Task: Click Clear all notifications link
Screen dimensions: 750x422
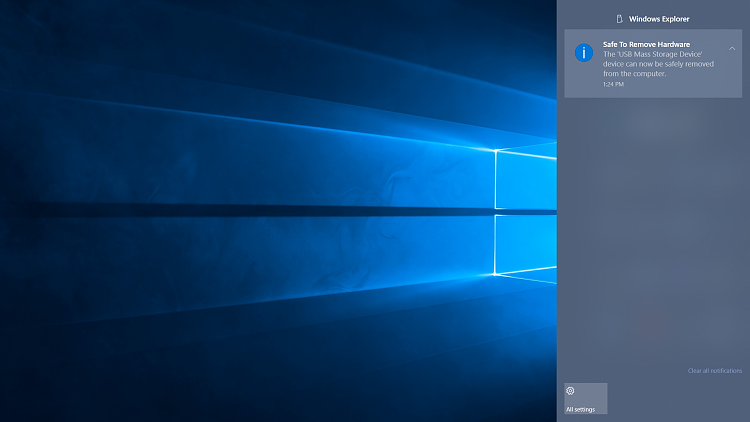Action: (715, 370)
